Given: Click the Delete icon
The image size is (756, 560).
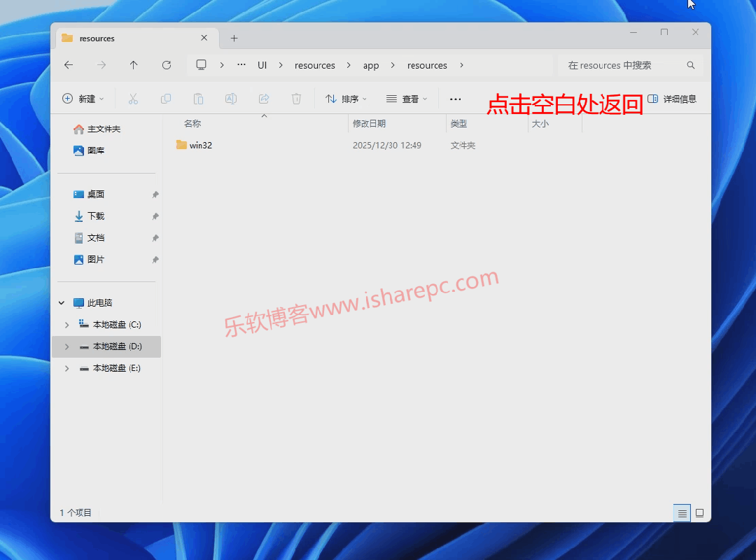Looking at the screenshot, I should coord(296,99).
